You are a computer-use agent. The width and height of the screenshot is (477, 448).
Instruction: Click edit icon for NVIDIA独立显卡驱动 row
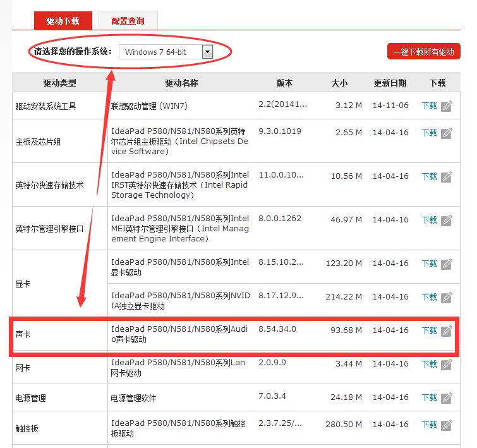(446, 298)
